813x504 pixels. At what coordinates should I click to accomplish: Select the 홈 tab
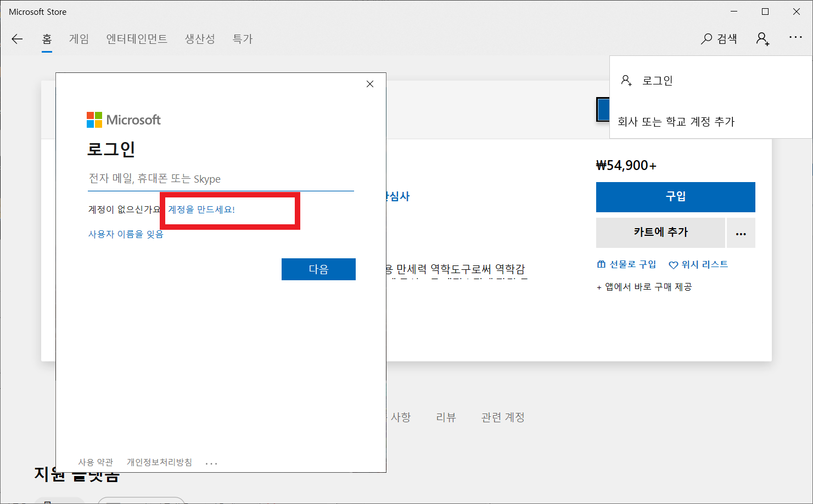tap(47, 39)
